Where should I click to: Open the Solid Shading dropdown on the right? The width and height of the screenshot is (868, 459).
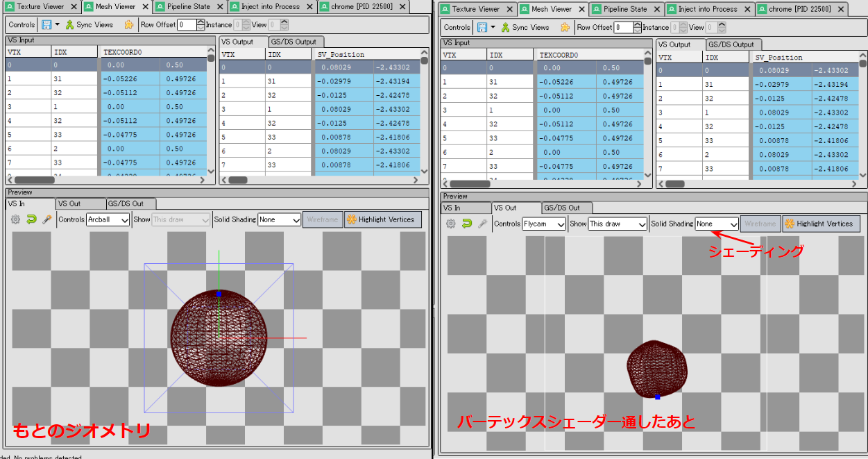717,224
